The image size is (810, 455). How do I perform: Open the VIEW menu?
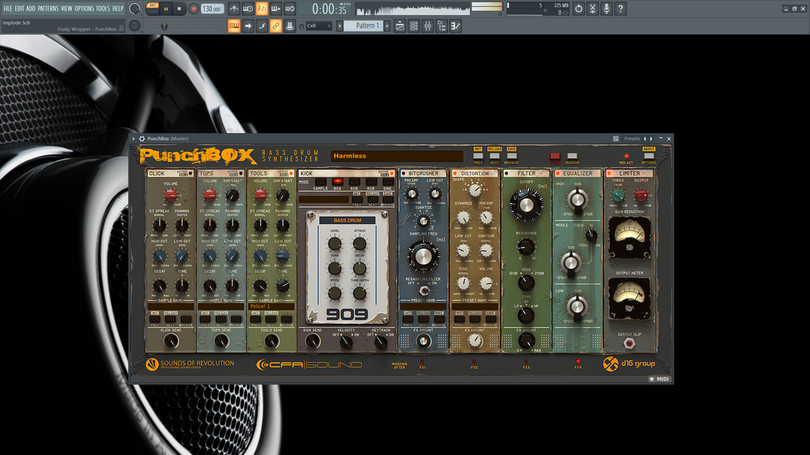67,9
